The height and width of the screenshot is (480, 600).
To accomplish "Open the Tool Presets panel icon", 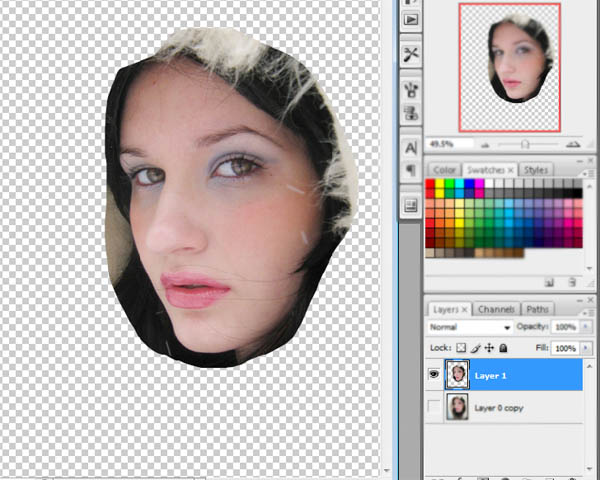I will coord(410,55).
